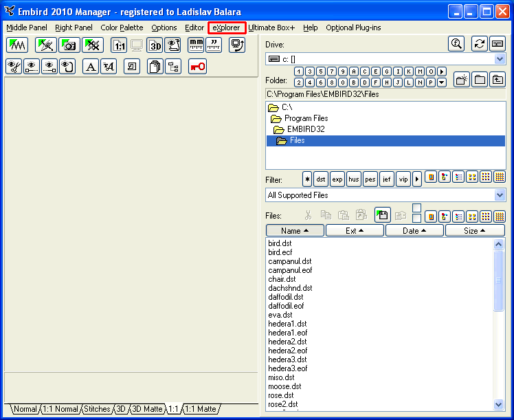The image size is (514, 420).
Task: Tick the lower small checkbox in Files row
Action: tap(416, 219)
